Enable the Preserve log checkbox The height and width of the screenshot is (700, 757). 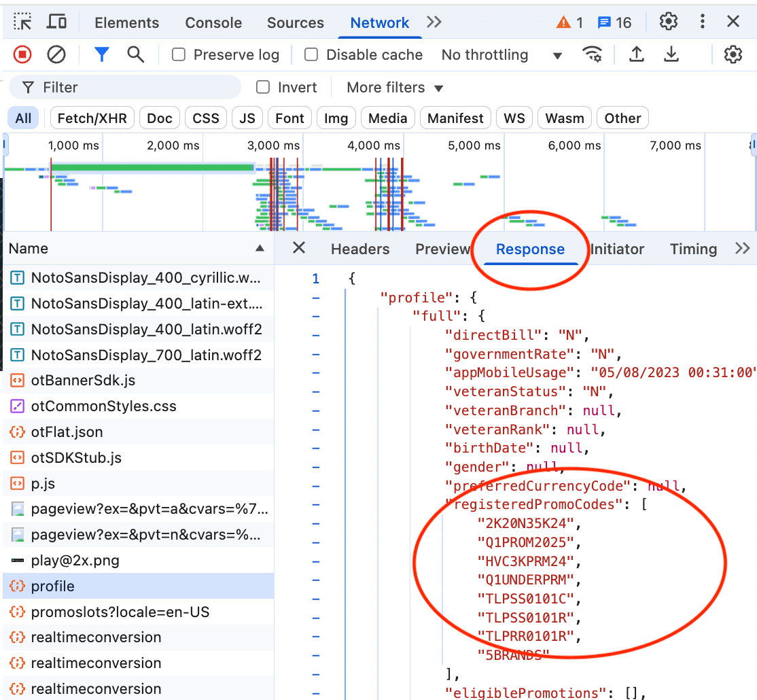pyautogui.click(x=179, y=54)
